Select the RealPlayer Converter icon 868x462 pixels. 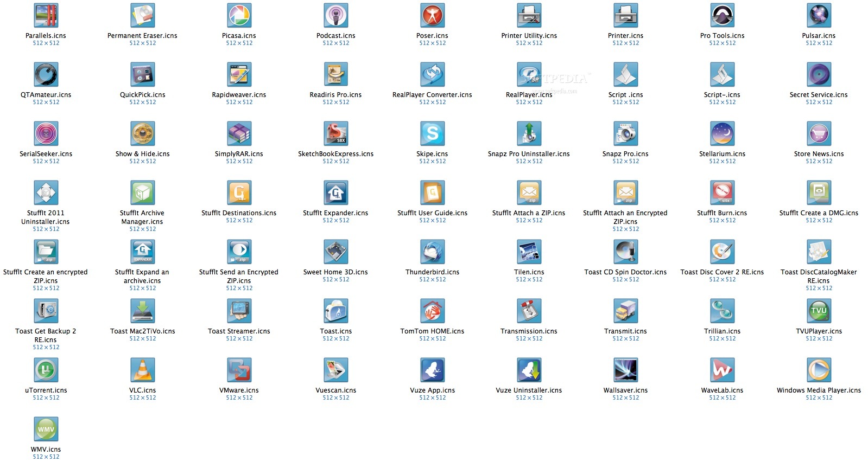coord(433,75)
